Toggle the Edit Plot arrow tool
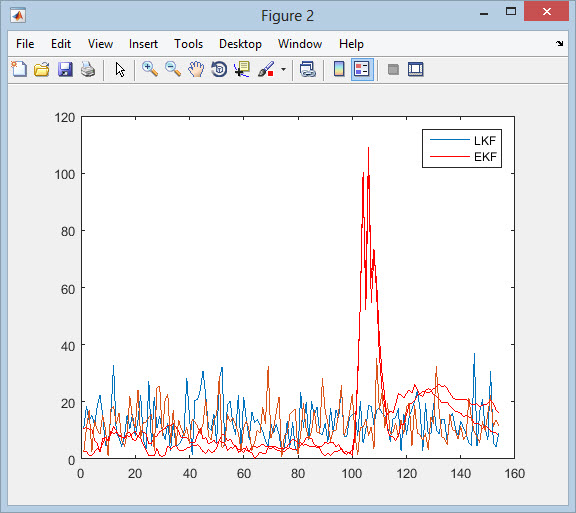Image resolution: width=576 pixels, height=513 pixels. [x=120, y=69]
